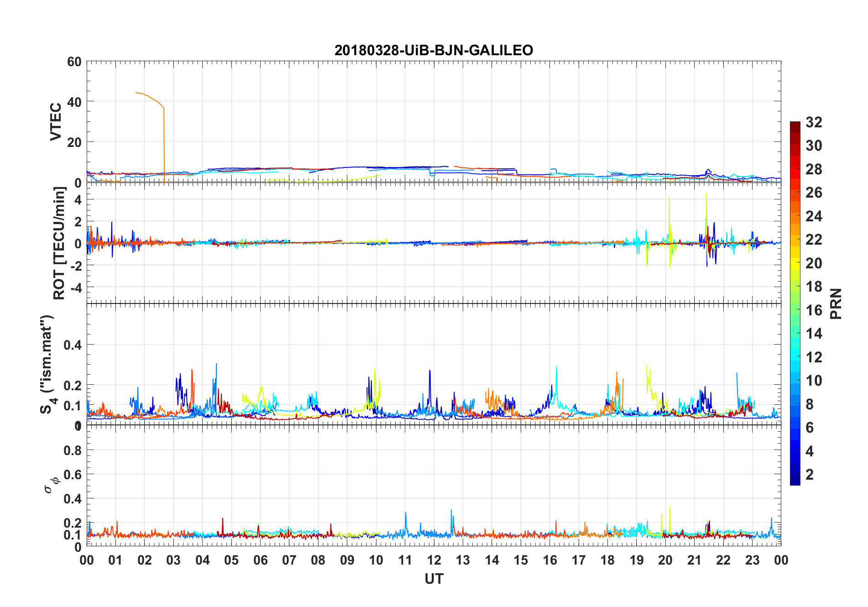
Task: Click the UT axis hour label 01
Action: [x=115, y=560]
